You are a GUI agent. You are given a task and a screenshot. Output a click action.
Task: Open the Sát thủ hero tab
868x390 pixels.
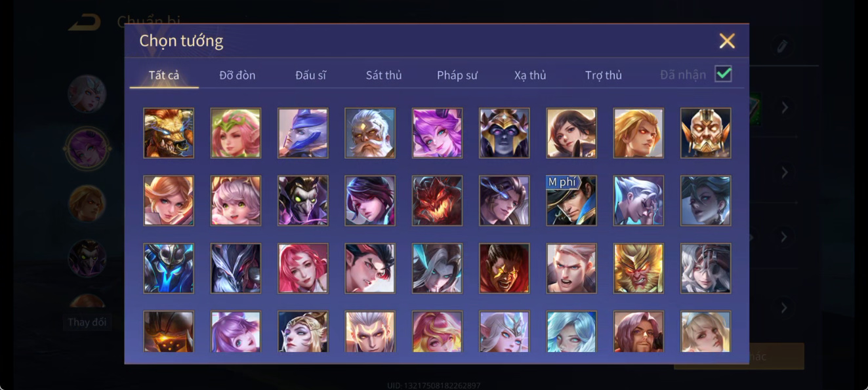point(384,75)
